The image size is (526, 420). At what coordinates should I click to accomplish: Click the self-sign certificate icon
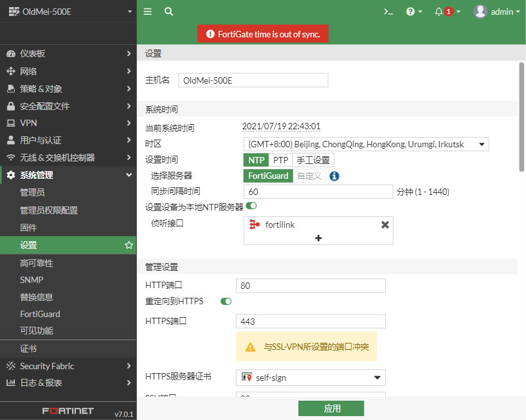(x=246, y=378)
